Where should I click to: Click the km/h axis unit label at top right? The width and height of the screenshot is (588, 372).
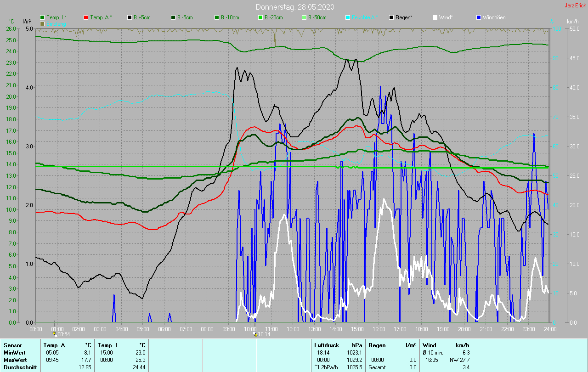click(x=572, y=22)
